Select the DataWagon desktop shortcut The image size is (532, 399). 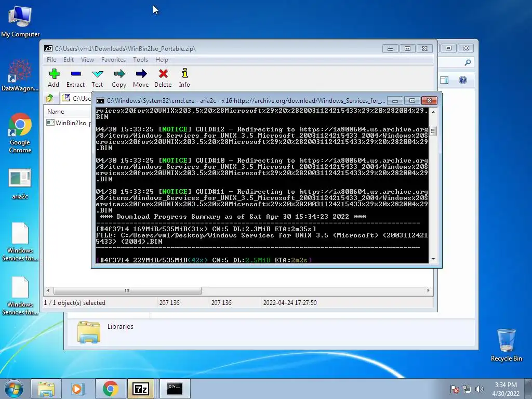(20, 75)
